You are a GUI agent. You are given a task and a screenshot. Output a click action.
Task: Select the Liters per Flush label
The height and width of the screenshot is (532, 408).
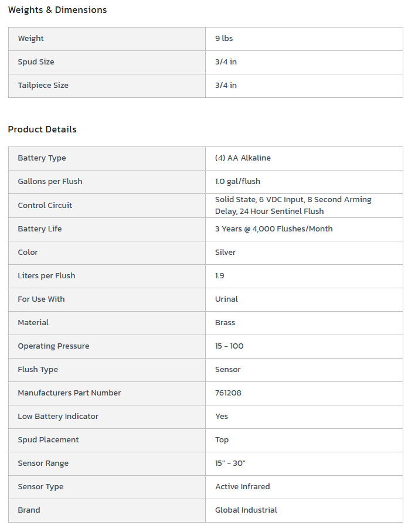pyautogui.click(x=46, y=276)
